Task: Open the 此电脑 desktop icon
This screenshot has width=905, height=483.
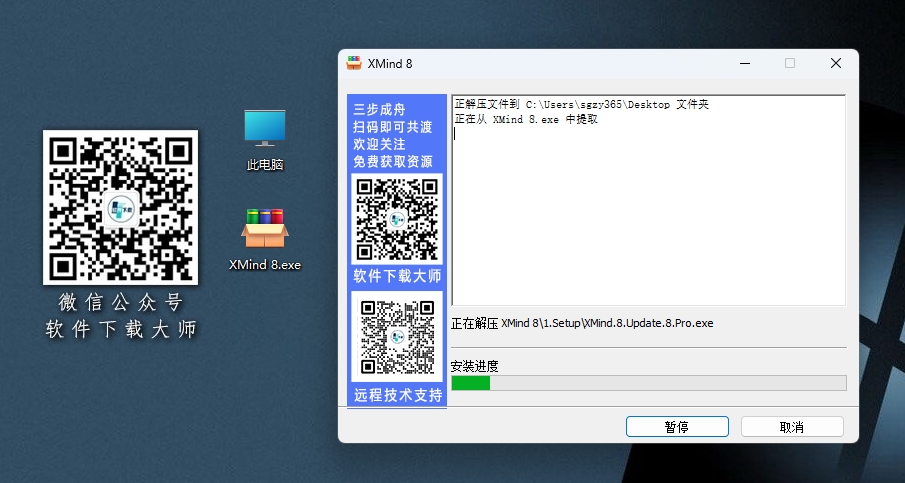Action: point(265,140)
